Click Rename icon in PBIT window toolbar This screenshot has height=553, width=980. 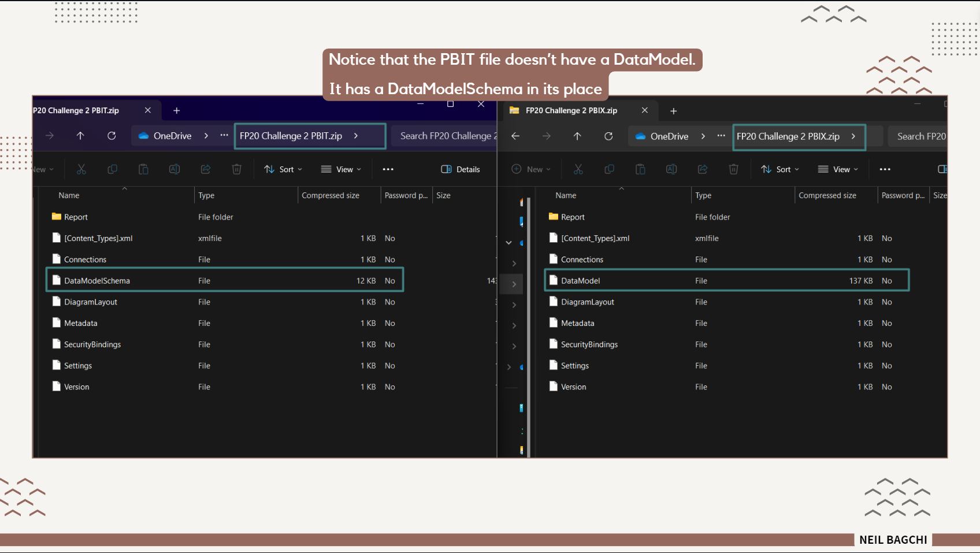coord(175,169)
